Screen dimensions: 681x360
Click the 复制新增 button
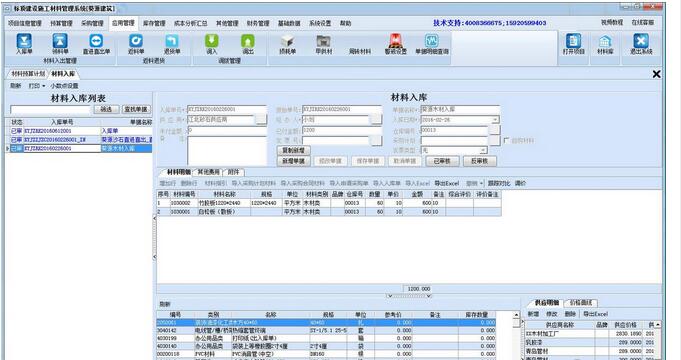(294, 150)
